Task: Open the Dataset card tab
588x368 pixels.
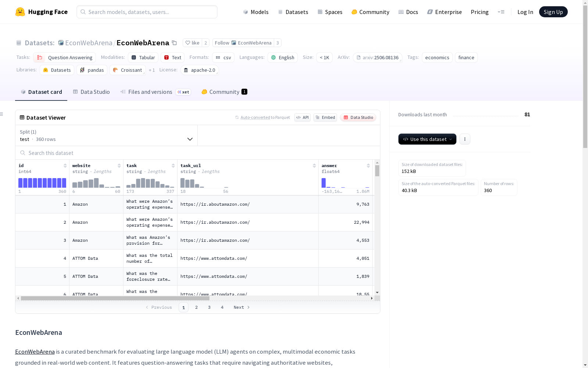Action: (41, 92)
